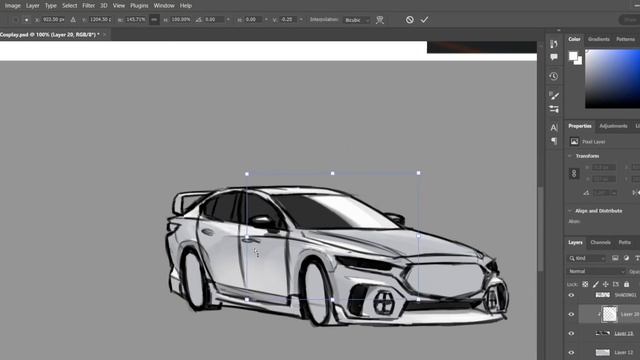The image size is (640, 360).
Task: Click the X position field
Action: click(x=53, y=20)
